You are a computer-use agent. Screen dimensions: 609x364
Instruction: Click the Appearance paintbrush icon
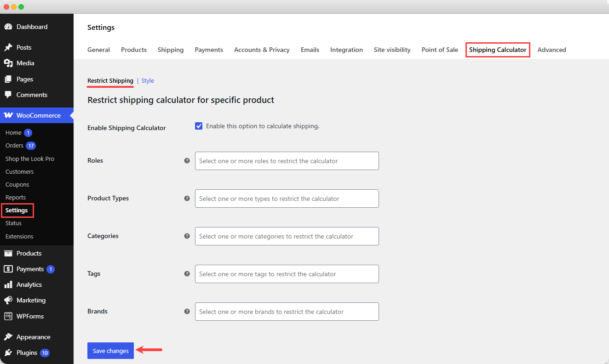pyautogui.click(x=8, y=337)
